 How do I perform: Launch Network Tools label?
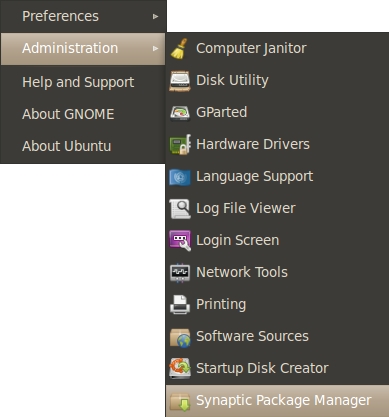(242, 272)
